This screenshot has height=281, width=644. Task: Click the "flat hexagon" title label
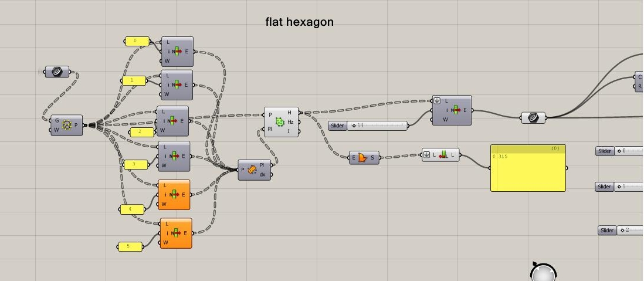click(299, 22)
